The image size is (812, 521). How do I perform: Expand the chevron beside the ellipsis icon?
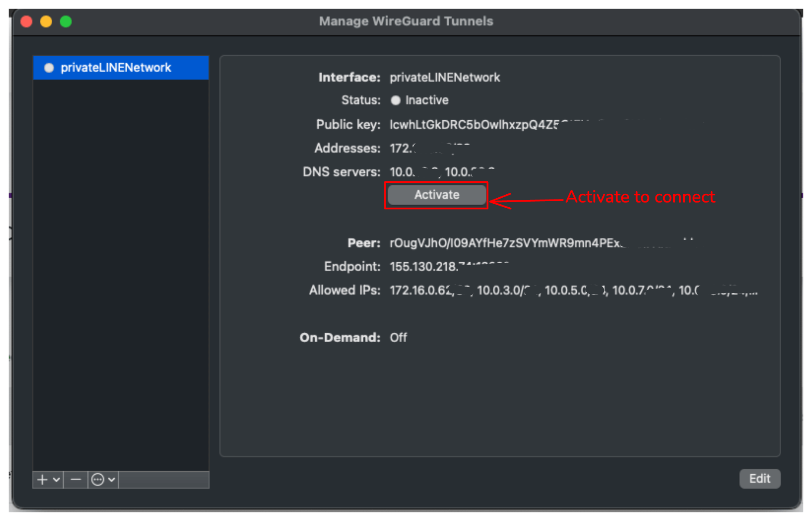pos(112,479)
